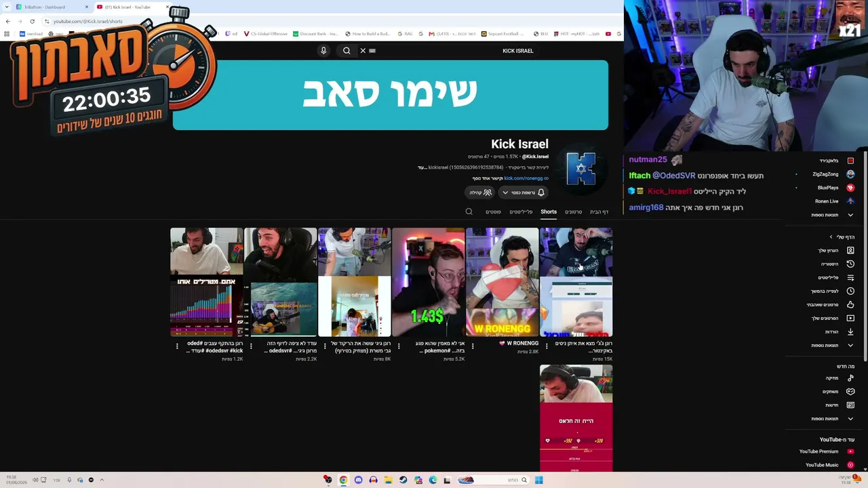
Task: Switch to the Home (דף הבית) tab
Action: point(599,211)
